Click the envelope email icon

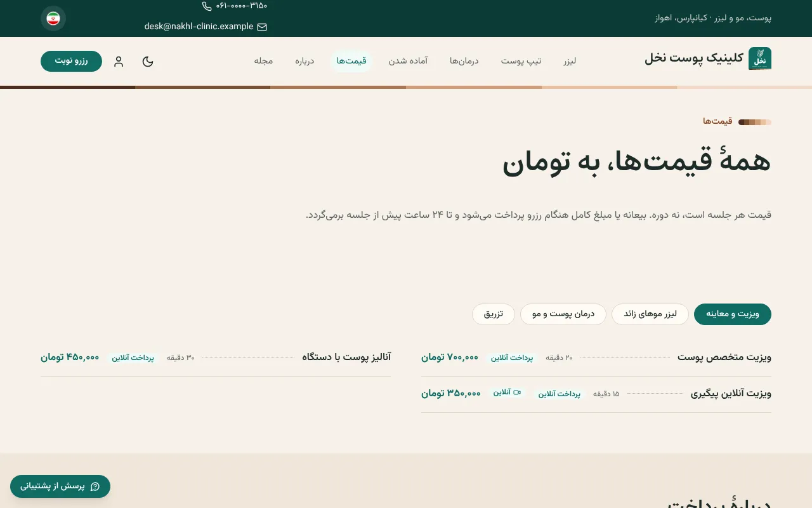262,27
